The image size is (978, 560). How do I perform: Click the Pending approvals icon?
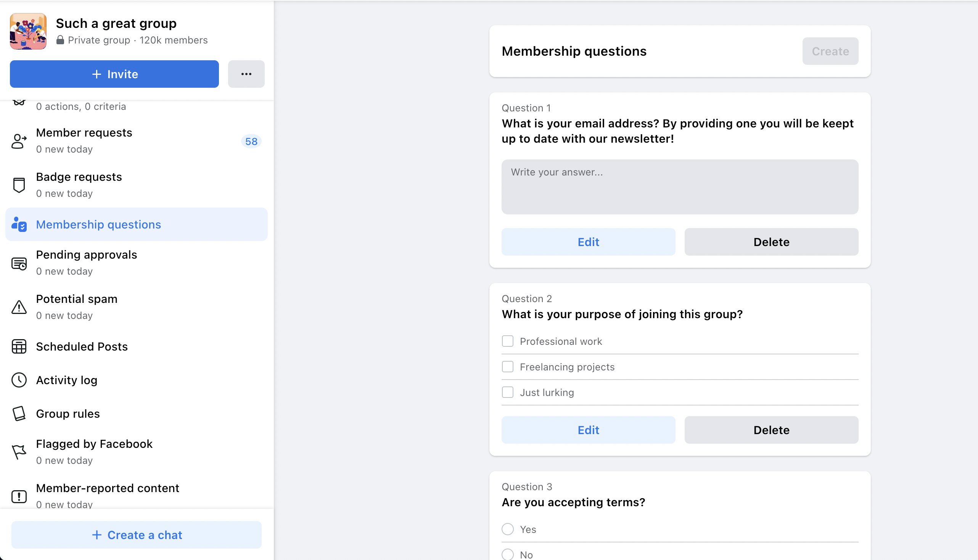tap(19, 264)
